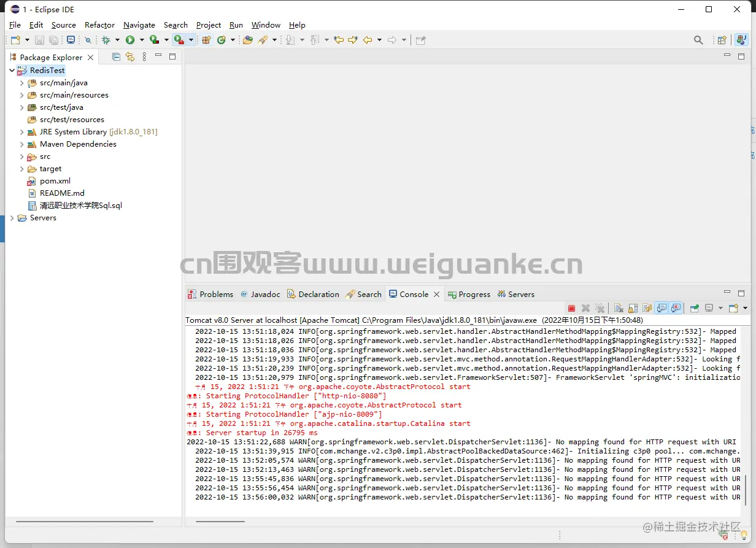
Task: Select the Java perspective icon
Action: 741,40
